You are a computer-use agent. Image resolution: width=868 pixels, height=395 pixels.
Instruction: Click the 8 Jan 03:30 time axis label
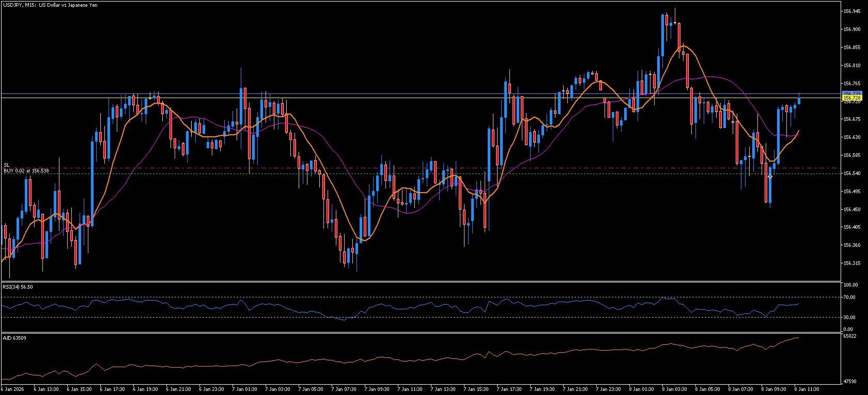674,389
